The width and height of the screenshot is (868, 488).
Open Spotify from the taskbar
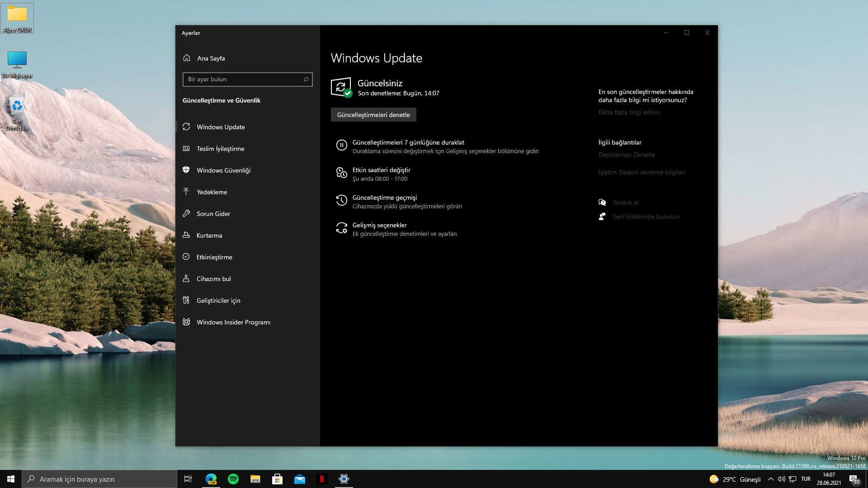click(x=233, y=479)
